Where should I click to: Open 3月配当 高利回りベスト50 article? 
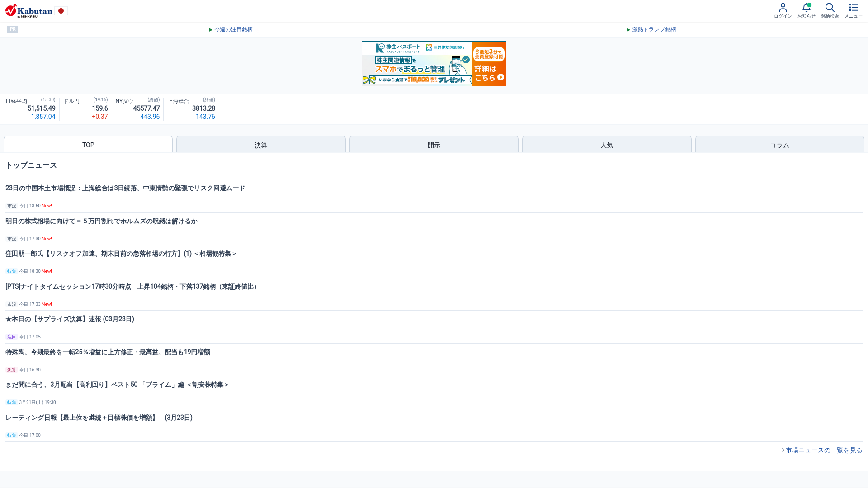pyautogui.click(x=118, y=385)
